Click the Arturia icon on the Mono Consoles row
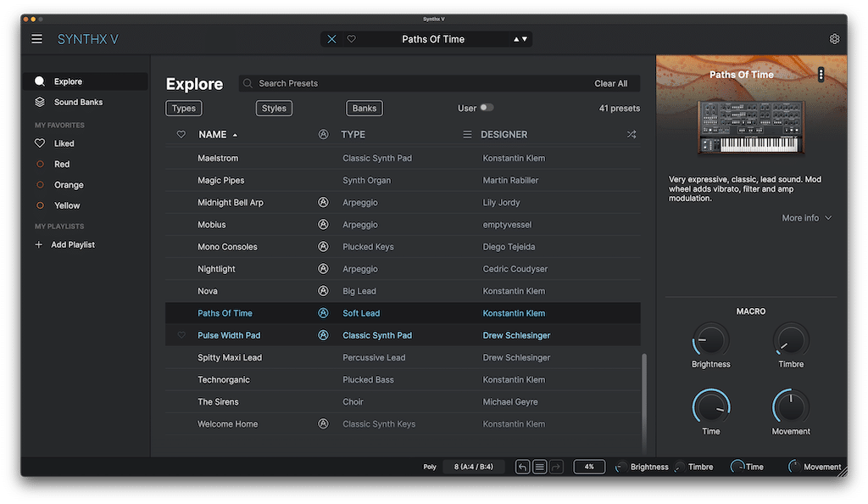Image resolution: width=868 pixels, height=504 pixels. [323, 246]
